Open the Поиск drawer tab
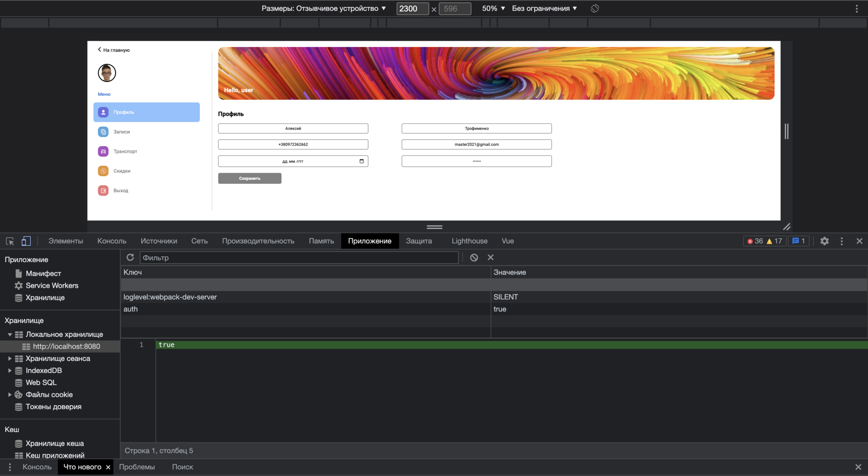Image resolution: width=868 pixels, height=476 pixels. point(182,467)
